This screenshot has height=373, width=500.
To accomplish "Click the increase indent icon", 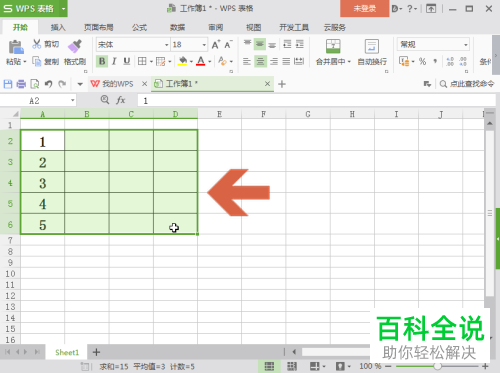I will pyautogui.click(x=300, y=44).
